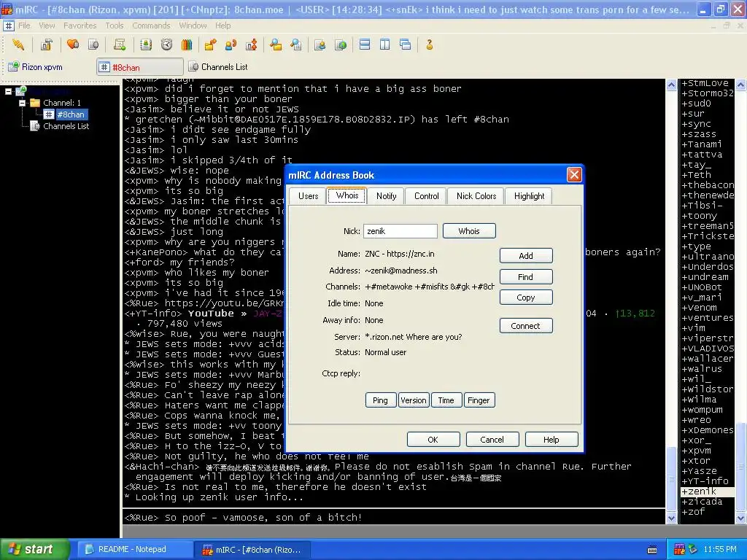The image size is (747, 560).
Task: Click the mIRC tray icon in taskbar
Action: click(679, 549)
